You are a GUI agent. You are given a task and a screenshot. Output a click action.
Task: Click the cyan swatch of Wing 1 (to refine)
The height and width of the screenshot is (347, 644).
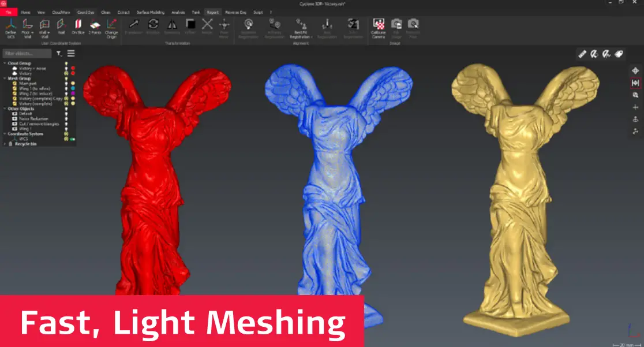tap(73, 89)
